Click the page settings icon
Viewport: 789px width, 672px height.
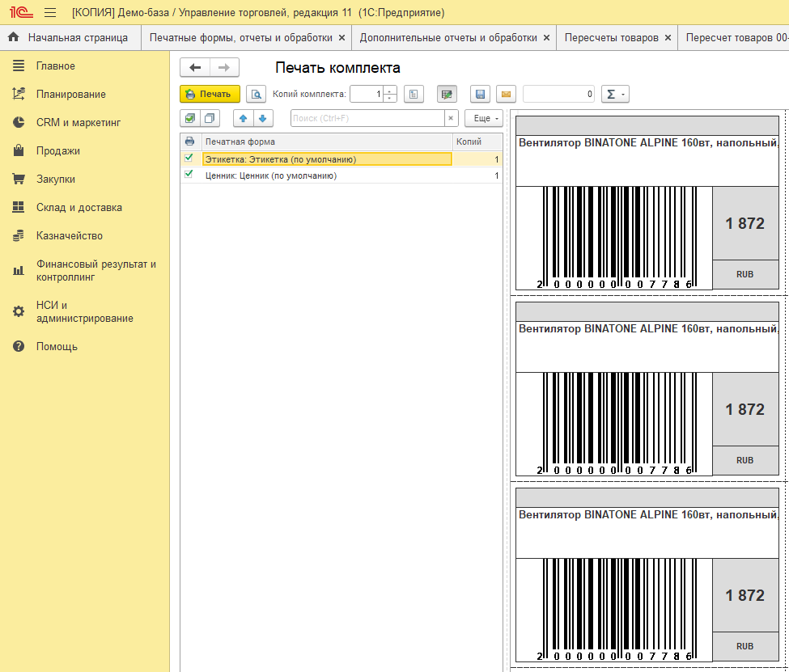(414, 94)
